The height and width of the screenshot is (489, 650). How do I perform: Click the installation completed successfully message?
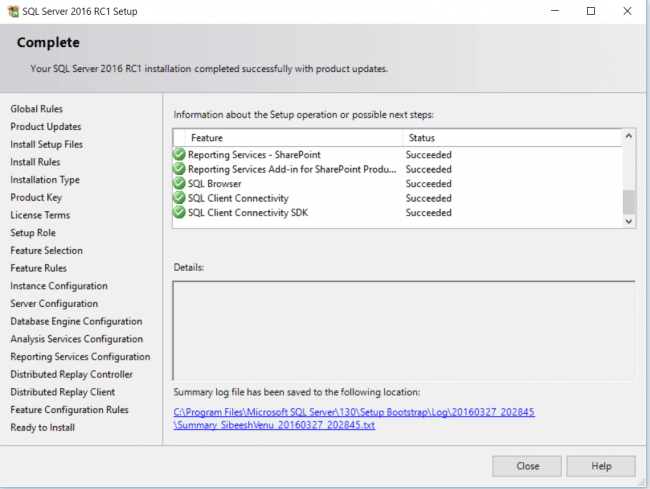(209, 69)
